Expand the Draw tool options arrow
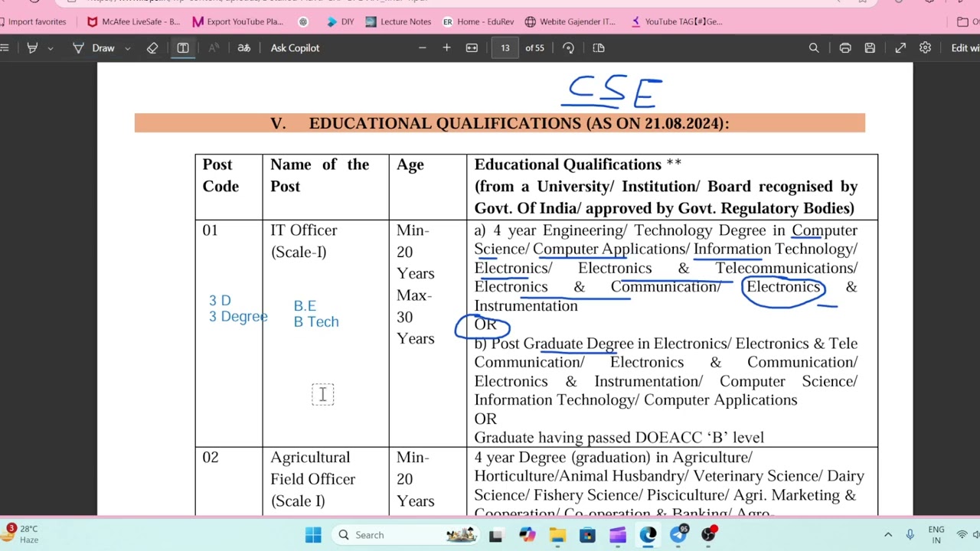980x551 pixels. coord(127,47)
